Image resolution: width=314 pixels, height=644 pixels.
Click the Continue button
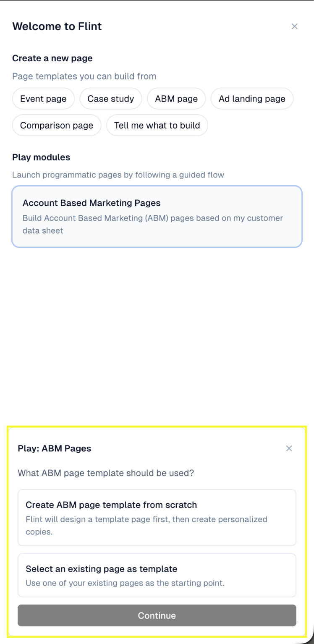(x=157, y=615)
